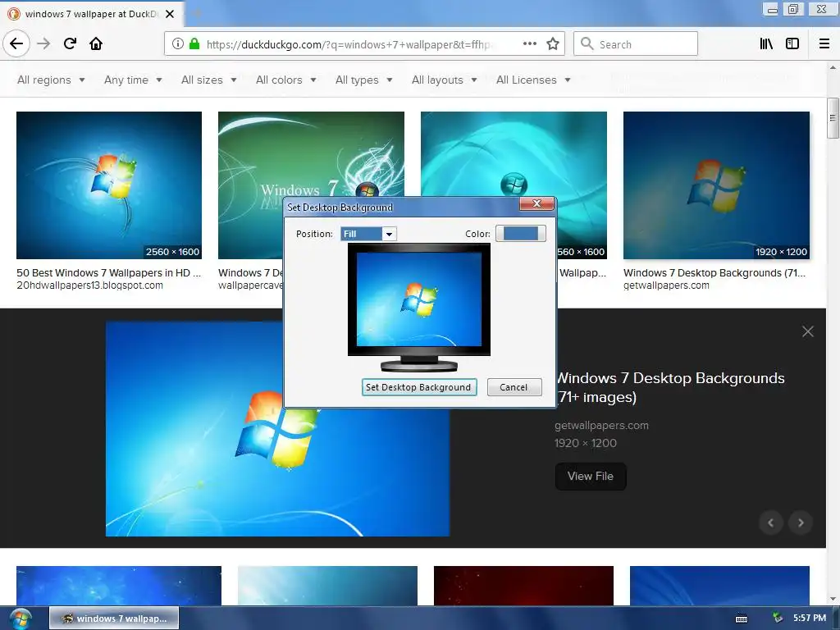The width and height of the screenshot is (840, 630).
Task: Click the forward navigation arrow
Action: pyautogui.click(x=43, y=44)
